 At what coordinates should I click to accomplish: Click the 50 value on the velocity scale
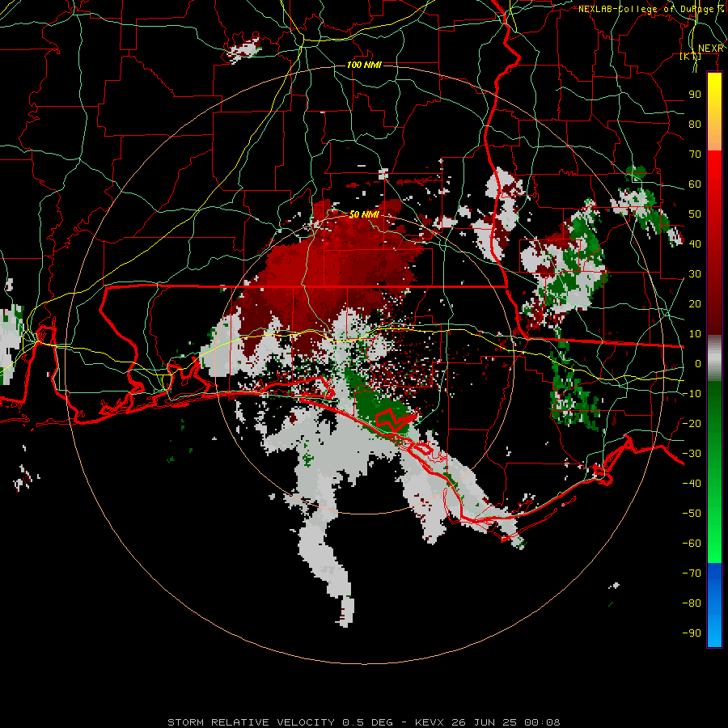pos(695,214)
